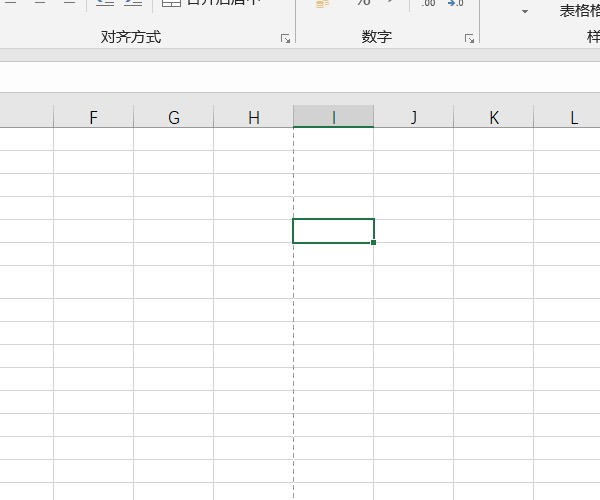Apply comma style number format

click(x=391, y=3)
